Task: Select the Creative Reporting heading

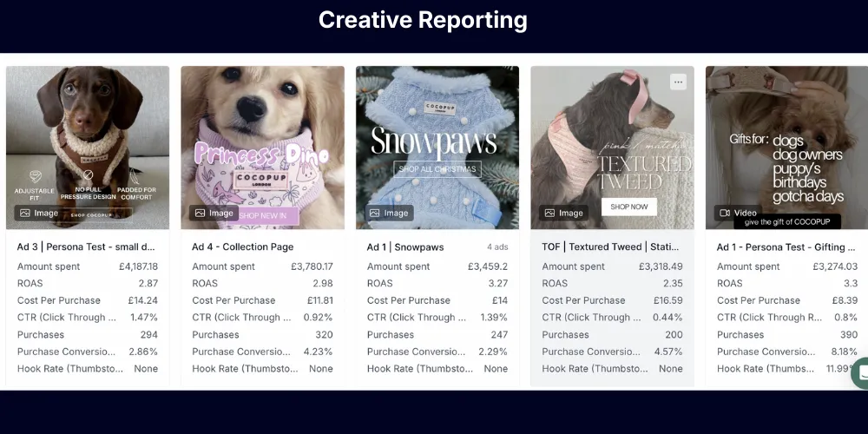Action: 423,20
